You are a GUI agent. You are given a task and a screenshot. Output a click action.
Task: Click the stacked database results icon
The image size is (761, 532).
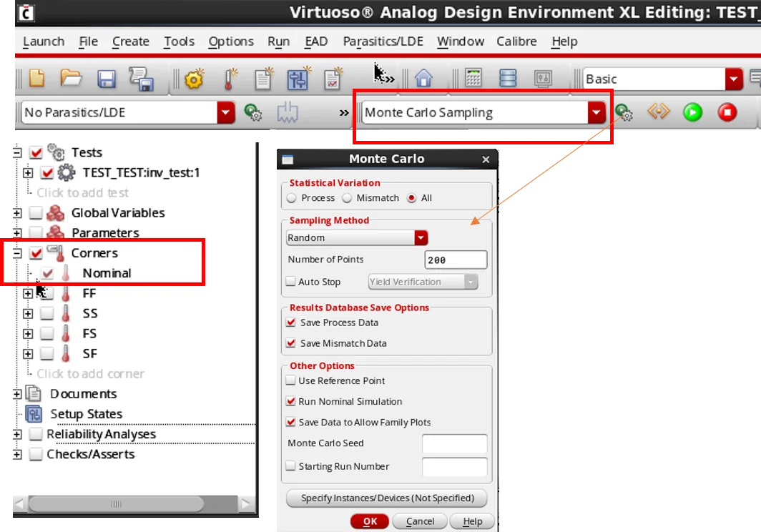coord(508,78)
